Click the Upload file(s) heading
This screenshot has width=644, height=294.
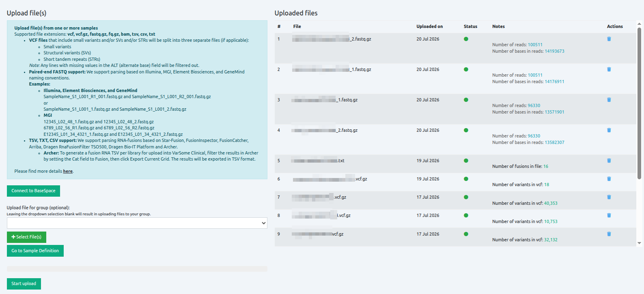click(26, 13)
